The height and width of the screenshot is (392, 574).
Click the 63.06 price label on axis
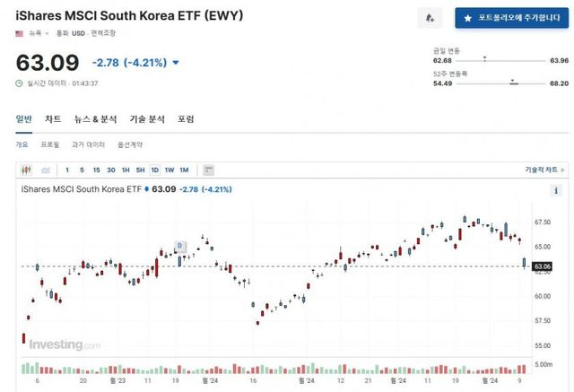pos(542,266)
